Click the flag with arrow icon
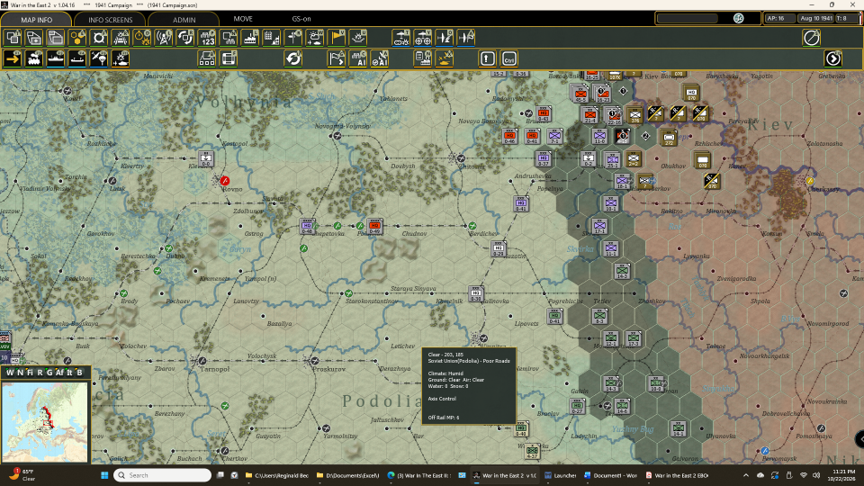Screen dimensions: 864x486 [x=337, y=59]
